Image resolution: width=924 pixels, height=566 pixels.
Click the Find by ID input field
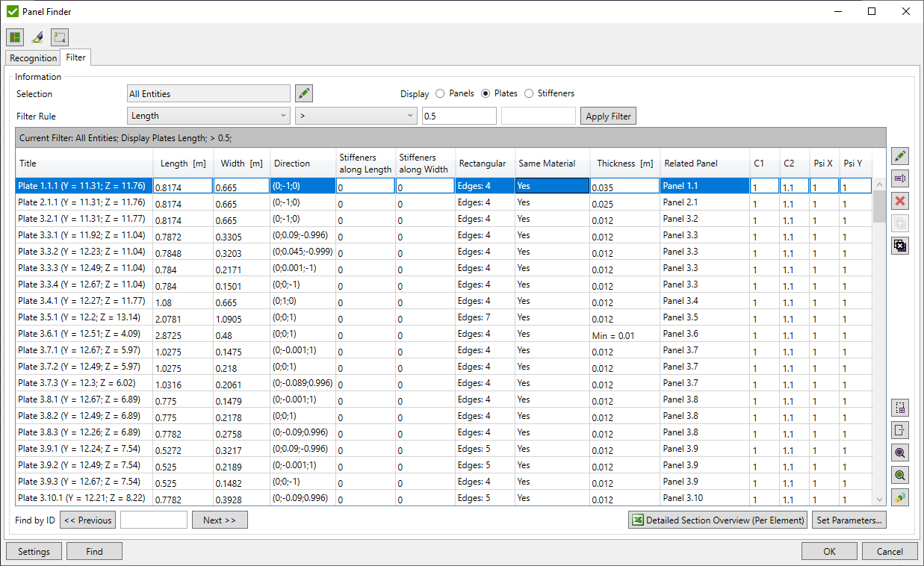point(154,520)
